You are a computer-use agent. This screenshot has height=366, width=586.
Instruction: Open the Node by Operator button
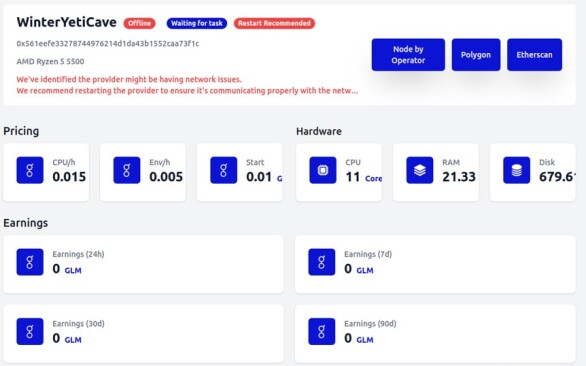click(x=408, y=55)
